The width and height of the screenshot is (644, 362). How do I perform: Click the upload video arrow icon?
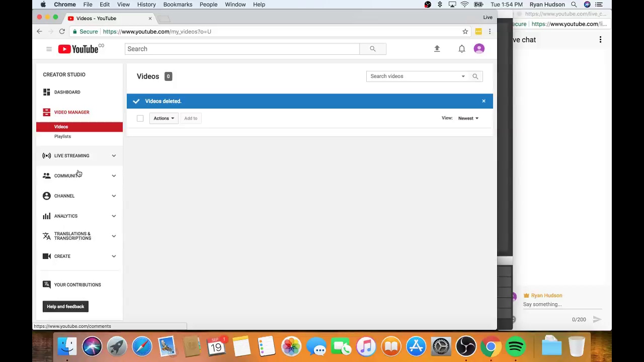(437, 49)
